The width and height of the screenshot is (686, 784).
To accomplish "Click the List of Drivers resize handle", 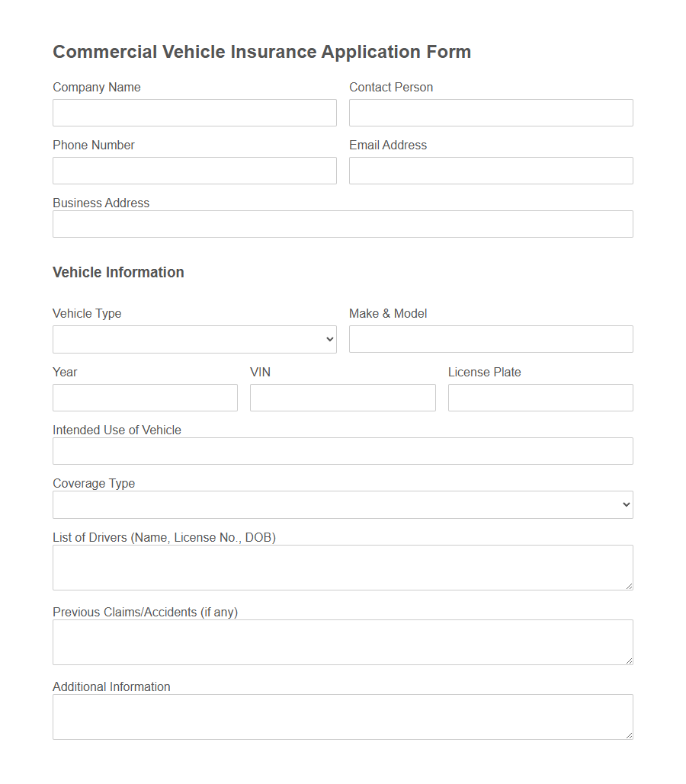I will [630, 587].
